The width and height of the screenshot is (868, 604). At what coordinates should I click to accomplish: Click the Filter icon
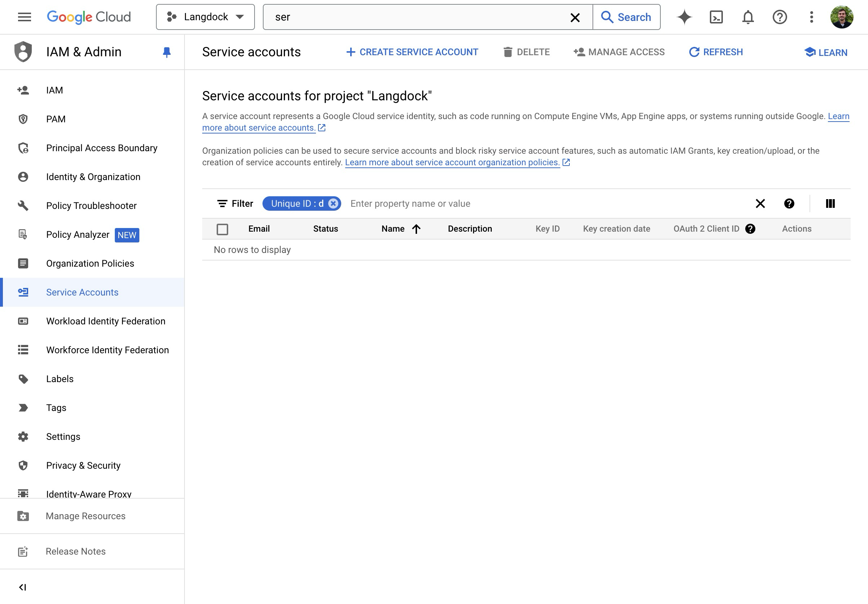click(x=222, y=203)
